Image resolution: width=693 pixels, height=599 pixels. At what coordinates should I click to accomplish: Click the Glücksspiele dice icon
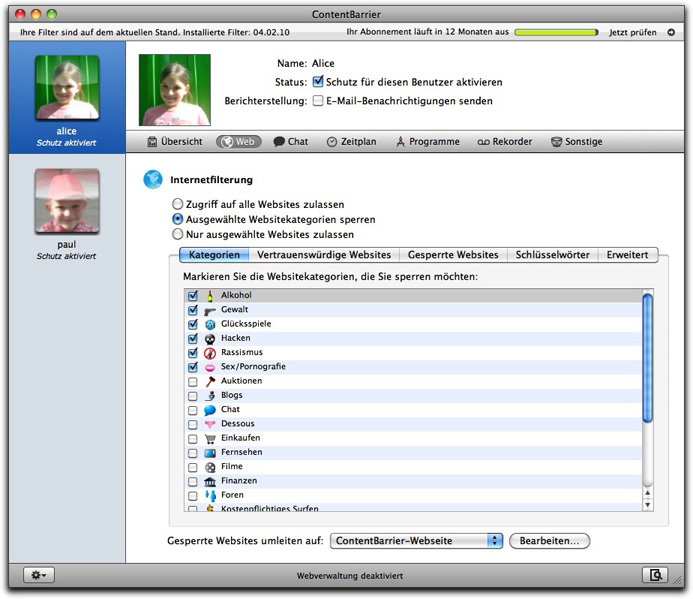tap(210, 324)
